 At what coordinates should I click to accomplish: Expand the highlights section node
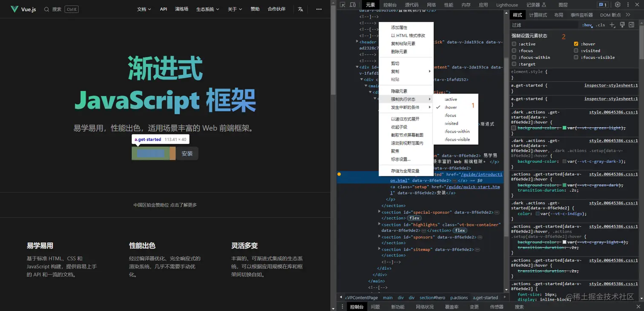(379, 224)
